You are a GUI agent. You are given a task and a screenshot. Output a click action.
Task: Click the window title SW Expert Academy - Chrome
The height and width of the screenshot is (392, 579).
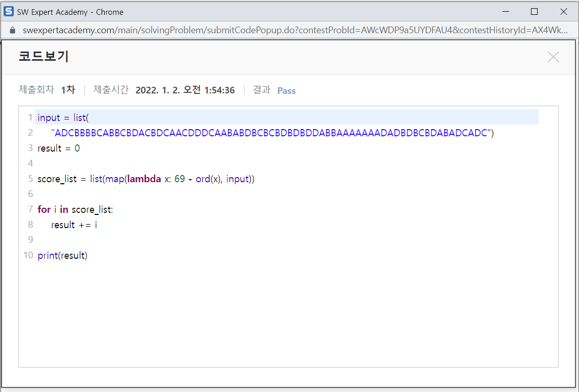[70, 12]
